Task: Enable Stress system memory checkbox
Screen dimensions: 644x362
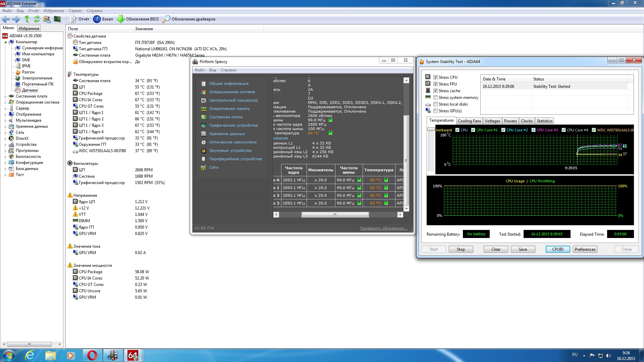Action: point(435,98)
